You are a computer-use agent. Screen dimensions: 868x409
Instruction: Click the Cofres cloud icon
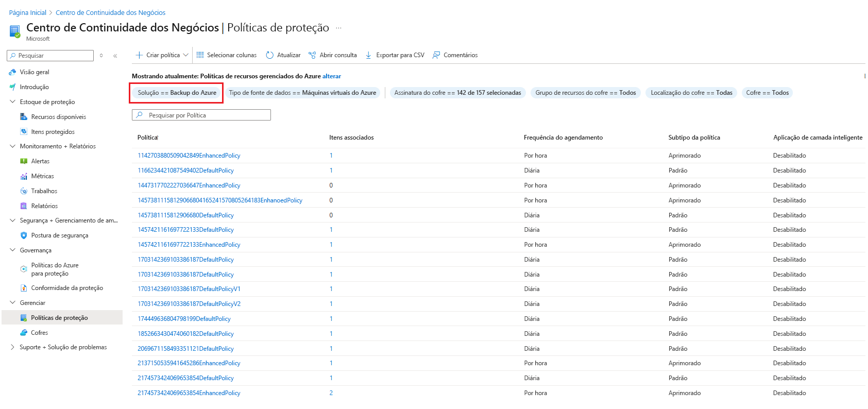point(24,333)
